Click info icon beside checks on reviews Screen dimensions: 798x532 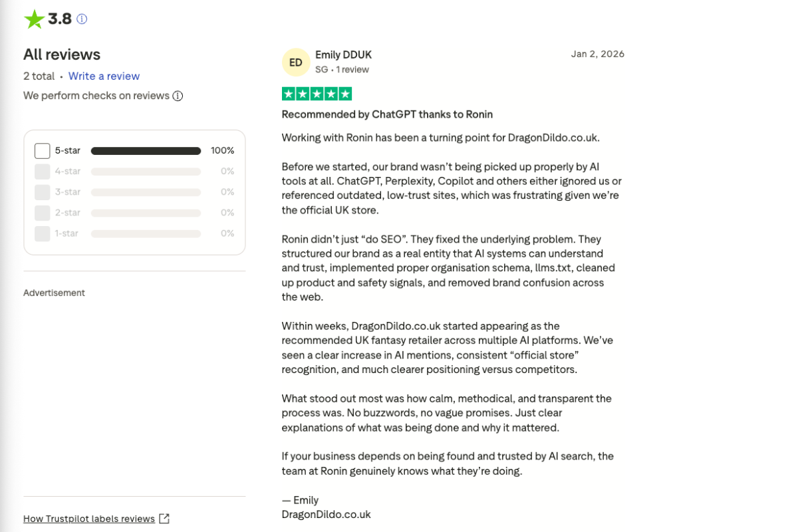point(178,96)
